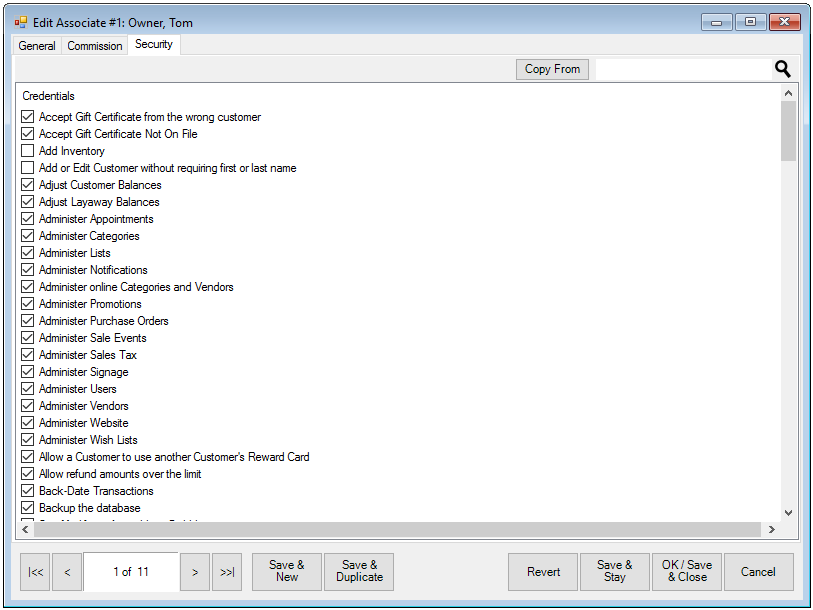The image size is (813, 610).
Task: Click the magnifying glass search icon
Action: [x=782, y=69]
